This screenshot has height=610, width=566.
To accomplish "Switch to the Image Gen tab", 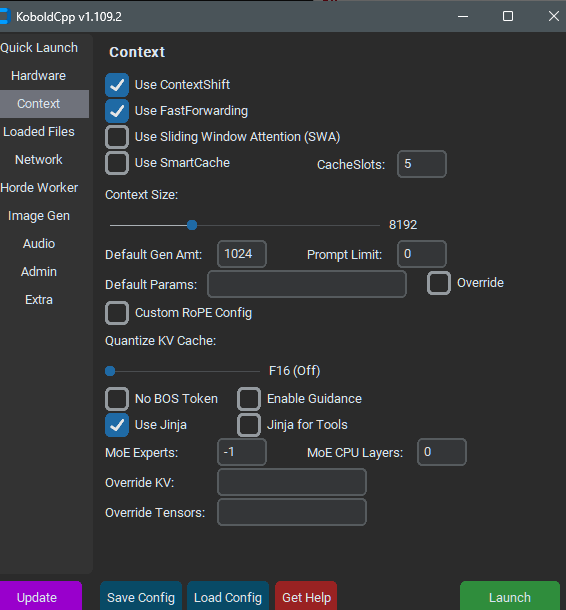I will [x=39, y=216].
